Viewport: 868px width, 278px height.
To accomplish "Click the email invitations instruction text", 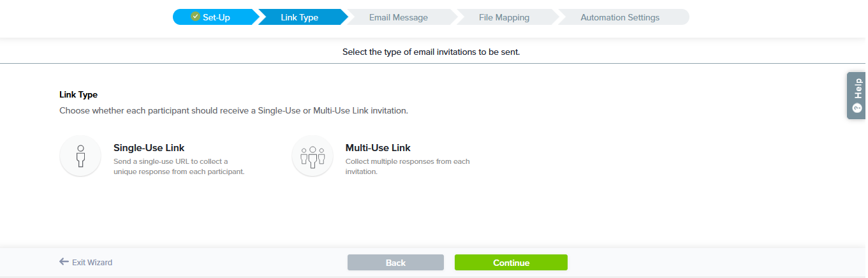I will (431, 52).
